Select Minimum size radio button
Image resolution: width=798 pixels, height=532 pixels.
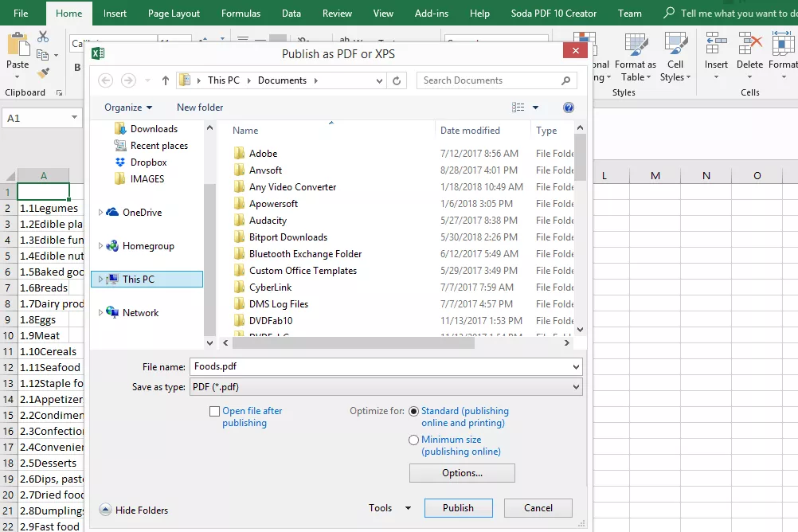tap(413, 440)
